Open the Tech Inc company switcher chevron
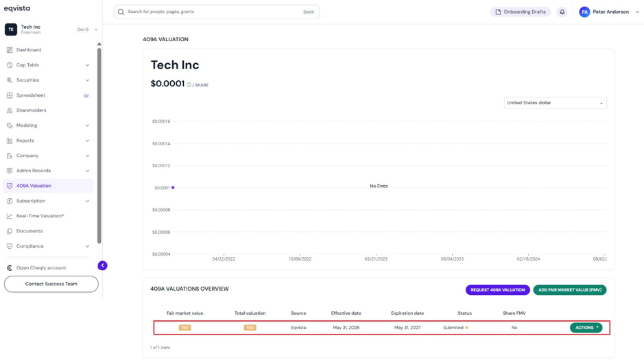Image resolution: width=644 pixels, height=362 pixels. point(96,29)
